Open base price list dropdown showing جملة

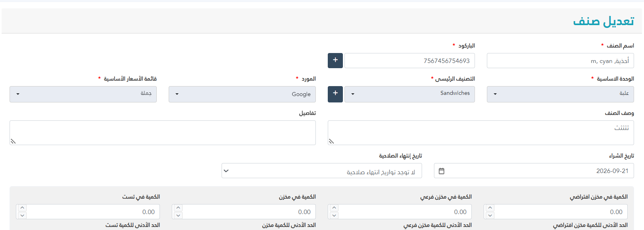click(83, 94)
